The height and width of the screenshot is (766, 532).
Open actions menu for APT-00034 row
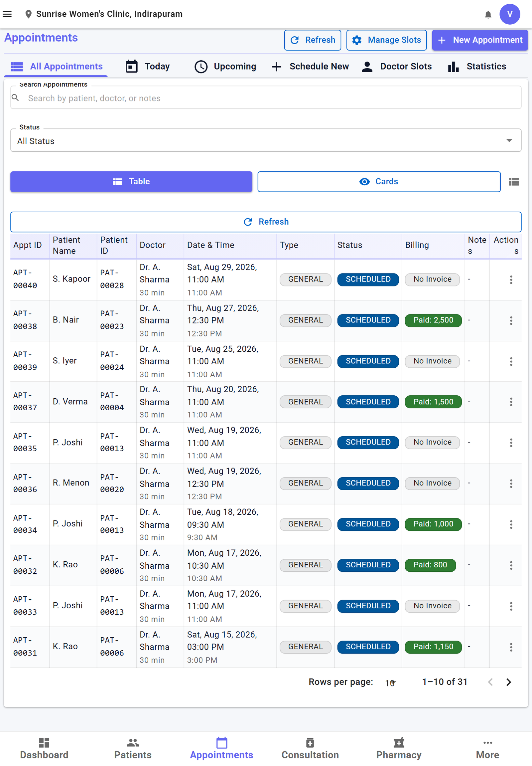tap(511, 524)
